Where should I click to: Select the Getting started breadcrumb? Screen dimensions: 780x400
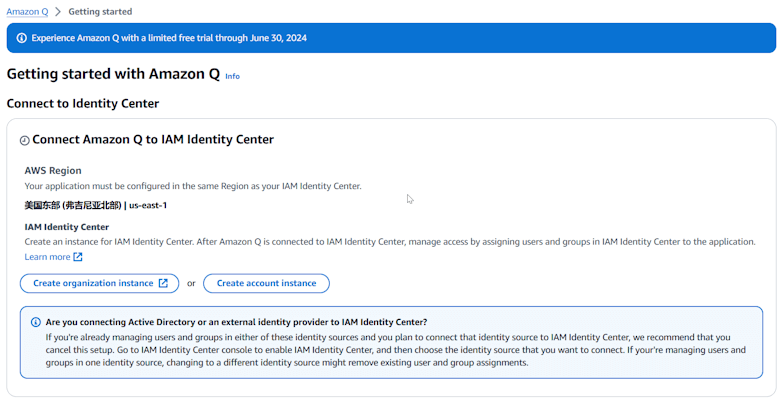100,12
